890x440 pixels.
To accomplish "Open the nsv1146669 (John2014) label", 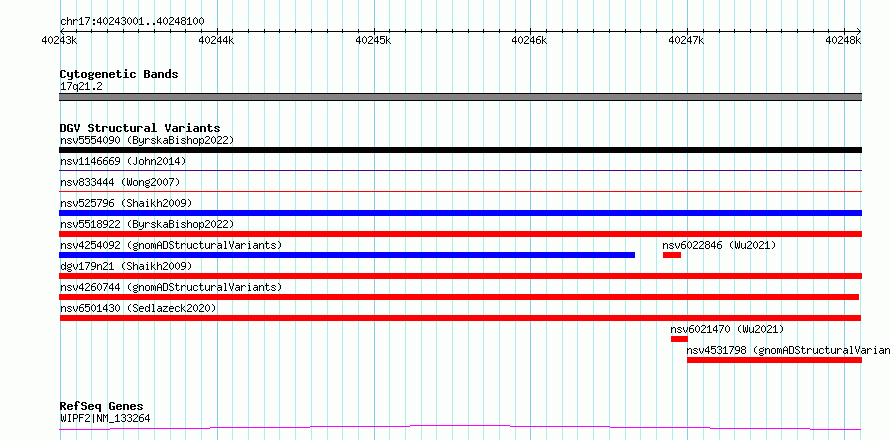I will [x=123, y=161].
